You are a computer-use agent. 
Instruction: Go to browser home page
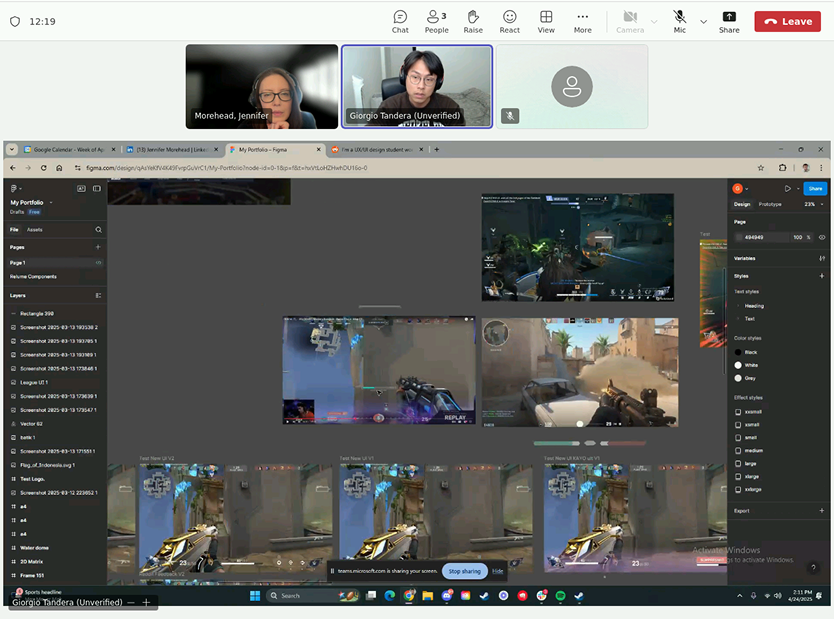click(x=59, y=168)
